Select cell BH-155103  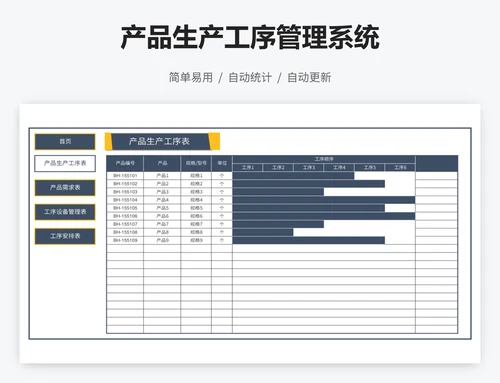pos(125,192)
